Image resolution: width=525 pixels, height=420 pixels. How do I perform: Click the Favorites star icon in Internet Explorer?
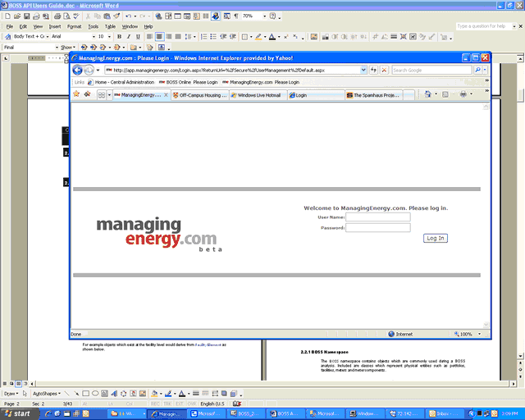pos(76,94)
